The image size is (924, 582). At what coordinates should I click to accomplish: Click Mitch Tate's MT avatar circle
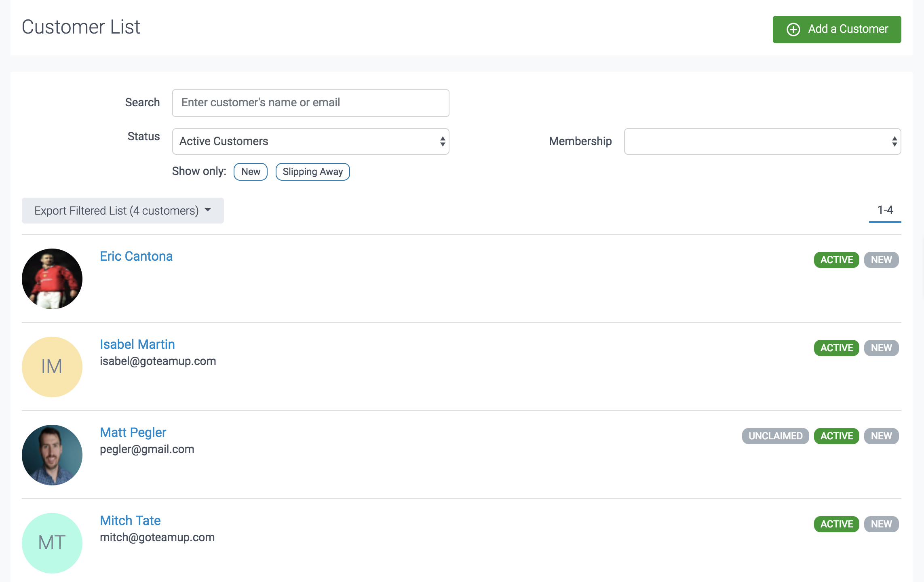52,543
